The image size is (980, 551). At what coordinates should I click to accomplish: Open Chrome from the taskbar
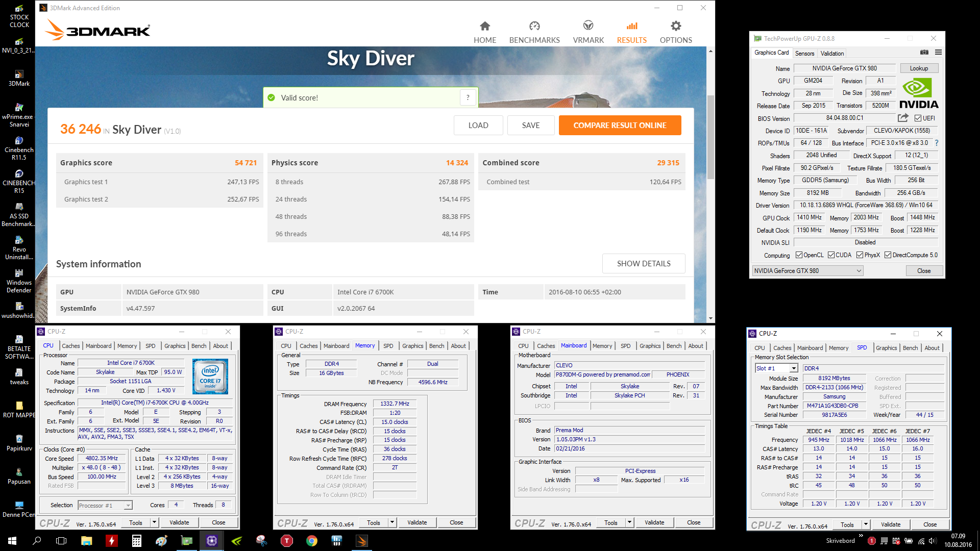click(311, 541)
